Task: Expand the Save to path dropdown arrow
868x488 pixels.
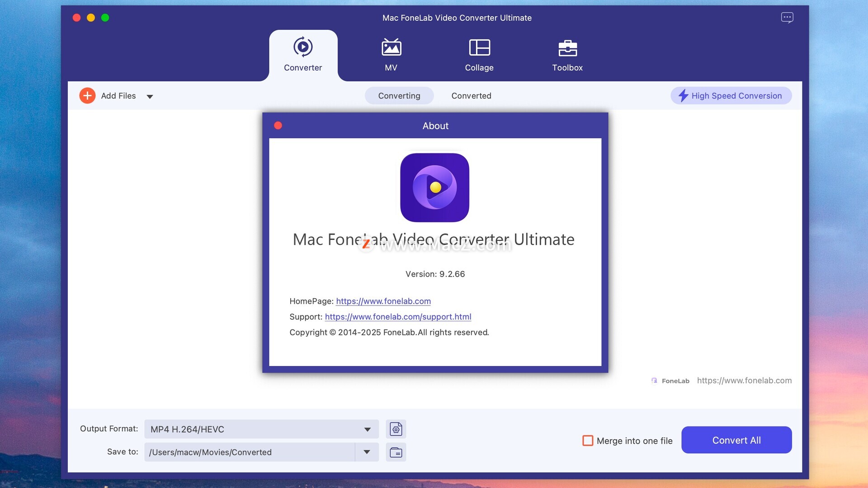Action: click(367, 452)
